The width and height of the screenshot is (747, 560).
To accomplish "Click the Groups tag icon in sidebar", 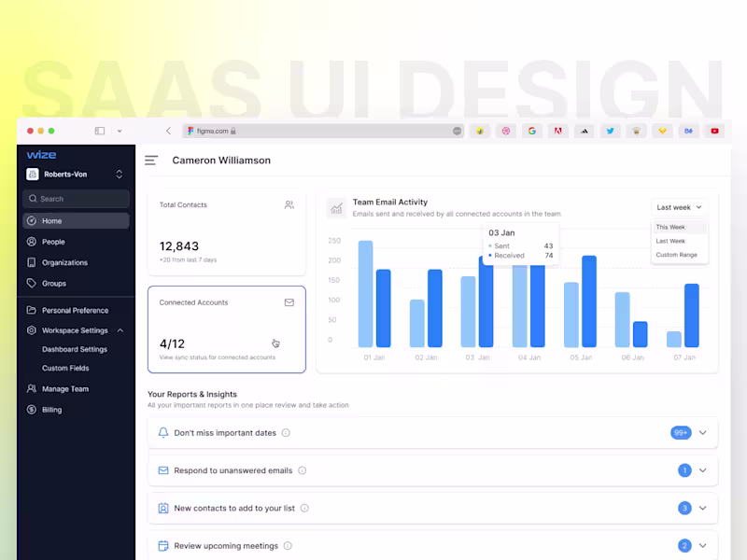I will 32,283.
